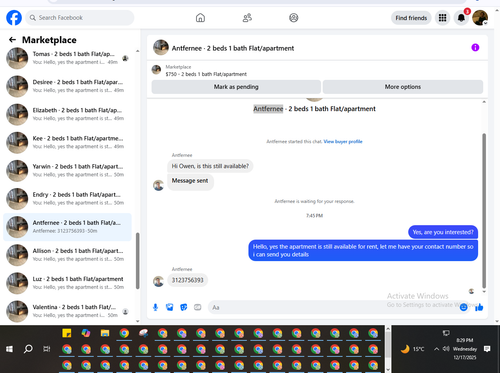This screenshot has width=500, height=373.
Task: Click the conversation list scrollbar
Action: coord(137,261)
